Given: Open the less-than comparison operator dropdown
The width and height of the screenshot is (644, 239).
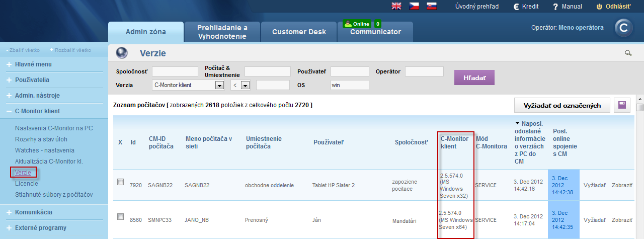Looking at the screenshot, I should click(x=240, y=85).
